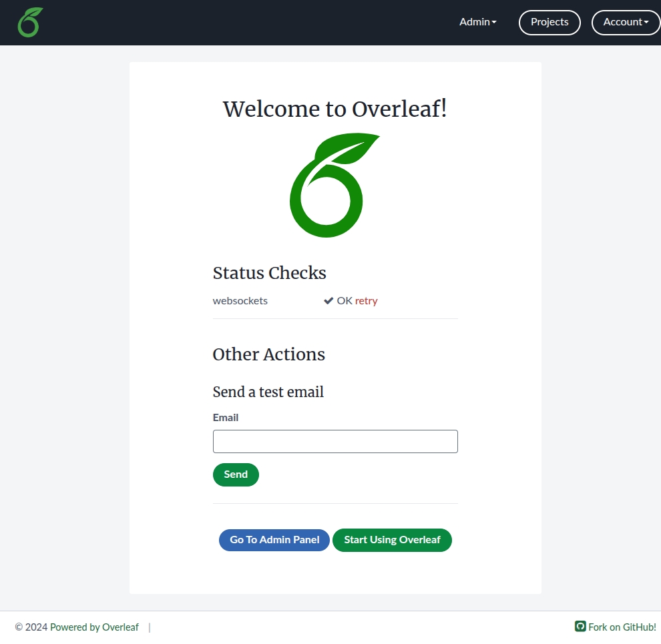Click the OK status text
The width and height of the screenshot is (661, 644).
tap(345, 301)
